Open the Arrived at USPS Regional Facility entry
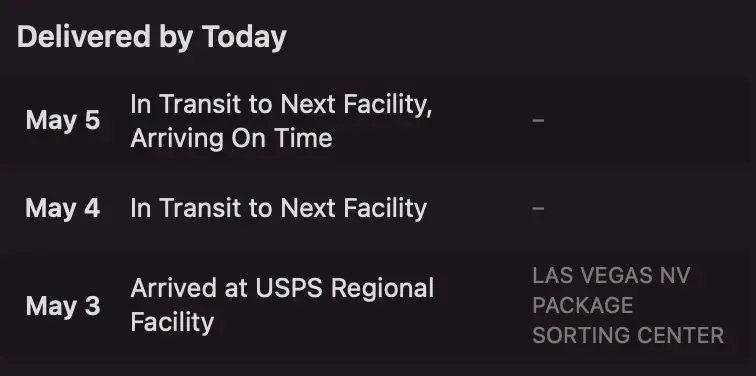The height and width of the screenshot is (376, 756). click(x=378, y=306)
